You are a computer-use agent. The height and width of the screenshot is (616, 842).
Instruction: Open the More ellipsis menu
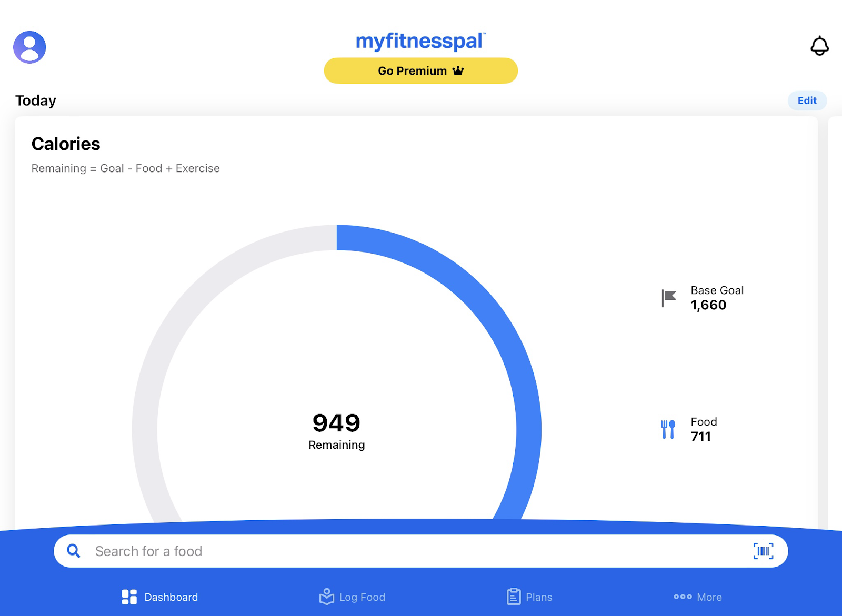click(683, 597)
